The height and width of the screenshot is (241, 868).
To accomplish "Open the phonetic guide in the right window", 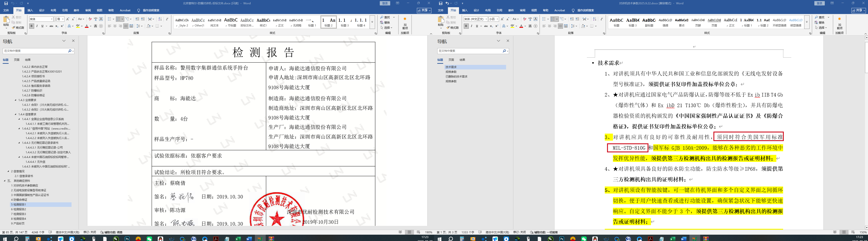I will coord(530,19).
